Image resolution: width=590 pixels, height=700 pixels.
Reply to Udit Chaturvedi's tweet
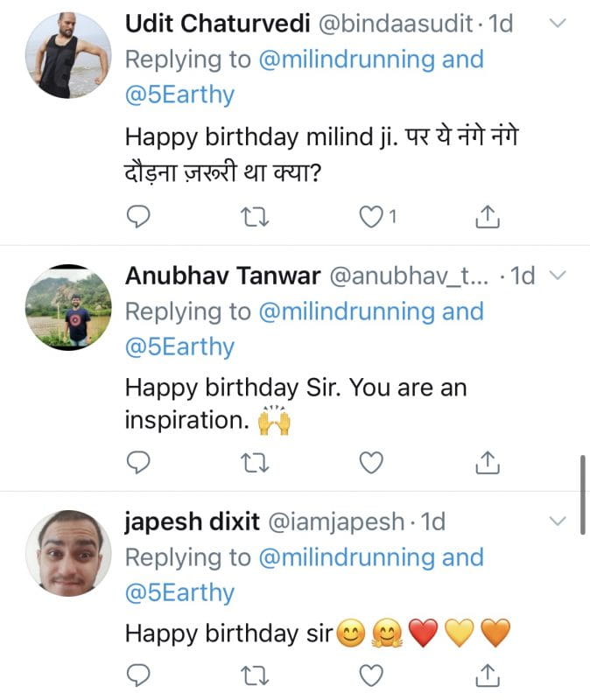[x=139, y=216]
